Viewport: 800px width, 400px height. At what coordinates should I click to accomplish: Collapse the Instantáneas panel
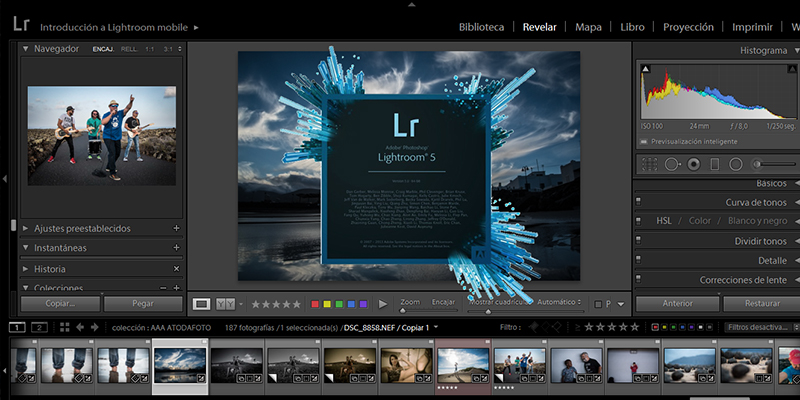pyautogui.click(x=26, y=248)
